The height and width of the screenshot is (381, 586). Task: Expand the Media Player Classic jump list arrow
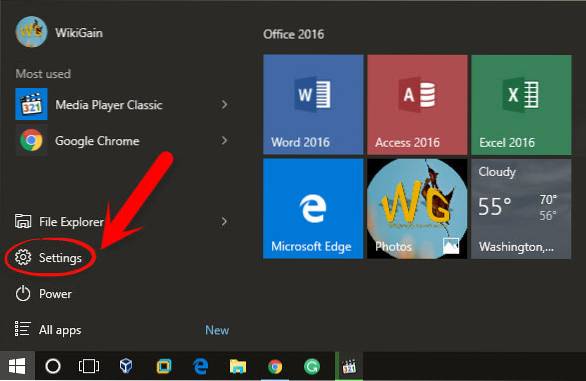coord(224,104)
